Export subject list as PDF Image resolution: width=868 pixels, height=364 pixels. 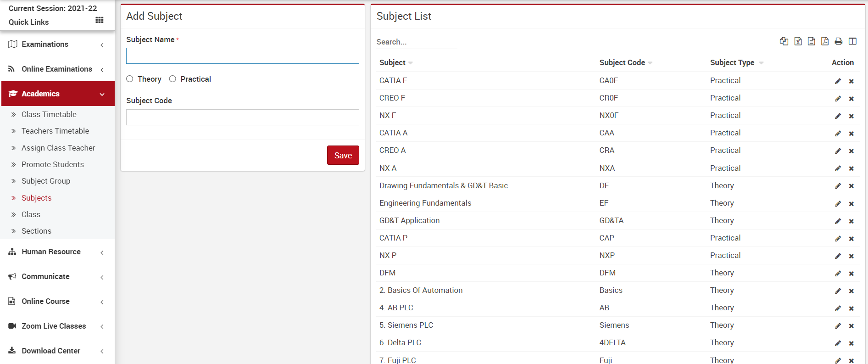(825, 41)
